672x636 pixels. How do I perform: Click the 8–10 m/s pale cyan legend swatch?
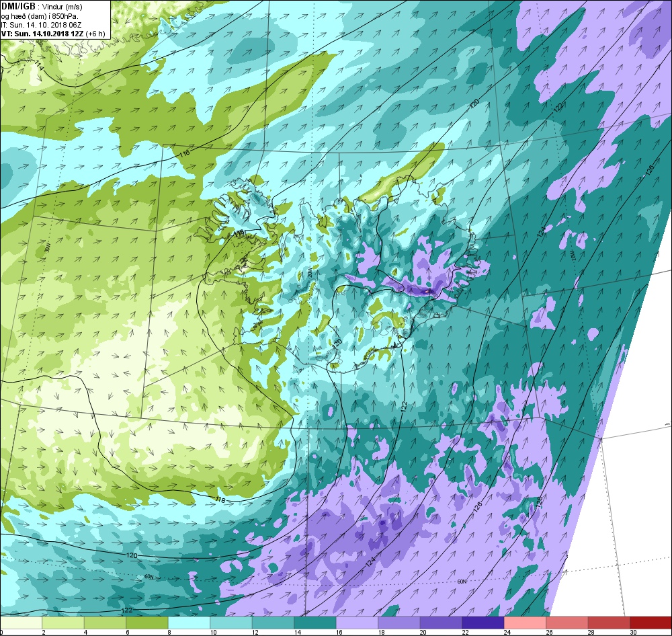coord(189,623)
